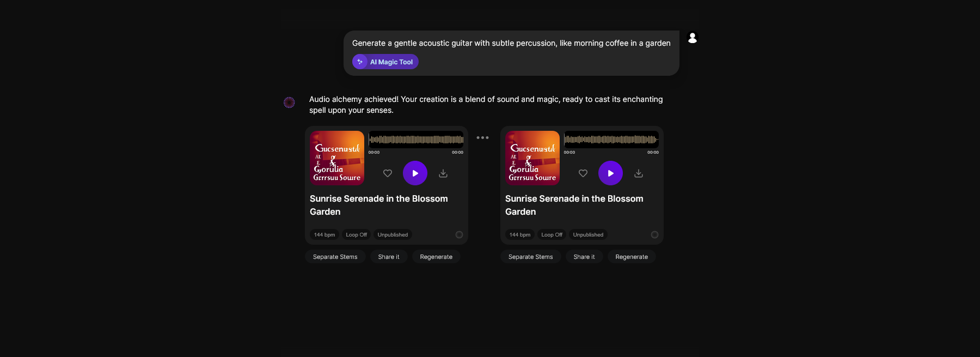
Task: Download the first generated track
Action: (443, 173)
